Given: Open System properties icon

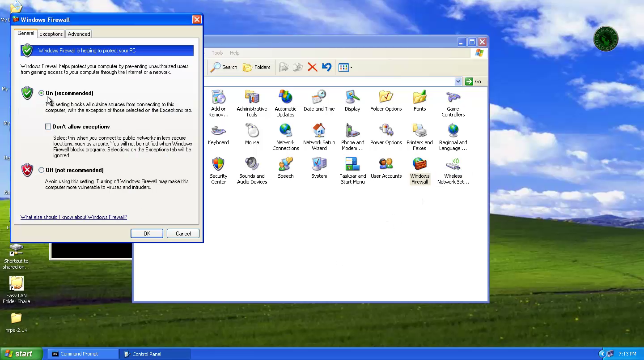Looking at the screenshot, I should (x=319, y=168).
